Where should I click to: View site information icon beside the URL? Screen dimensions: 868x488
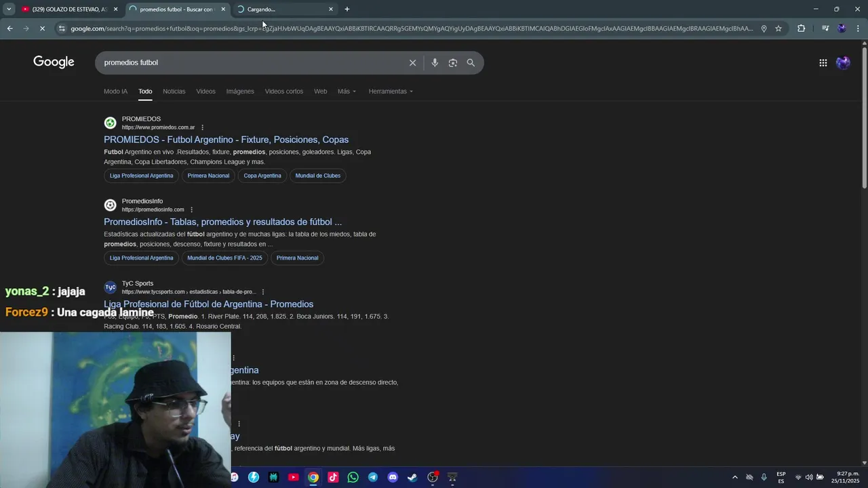click(62, 28)
